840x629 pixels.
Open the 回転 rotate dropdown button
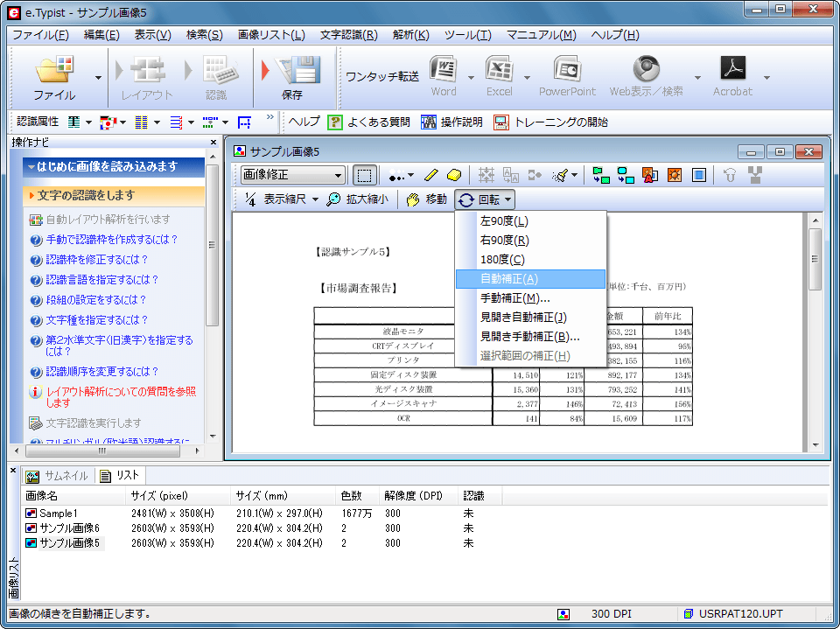pos(485,199)
